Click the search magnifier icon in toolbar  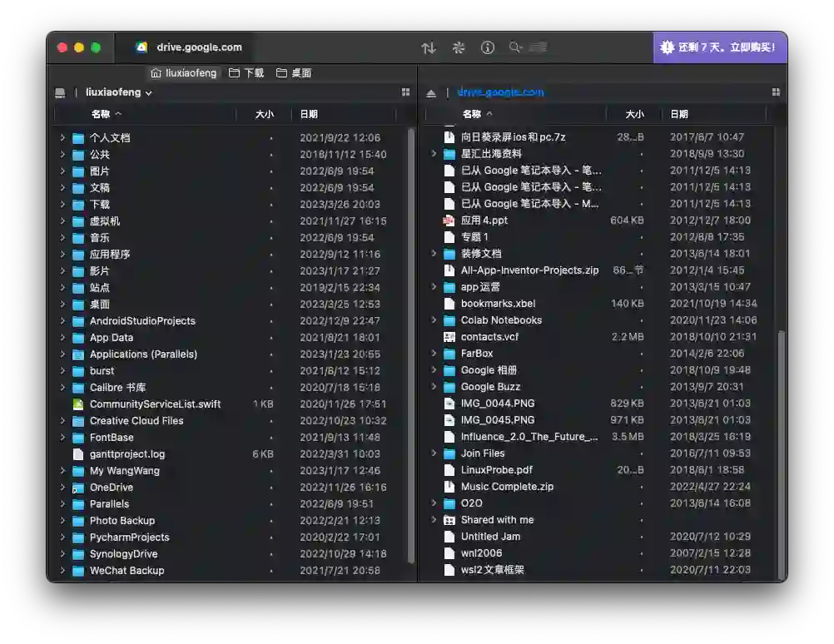pos(515,47)
